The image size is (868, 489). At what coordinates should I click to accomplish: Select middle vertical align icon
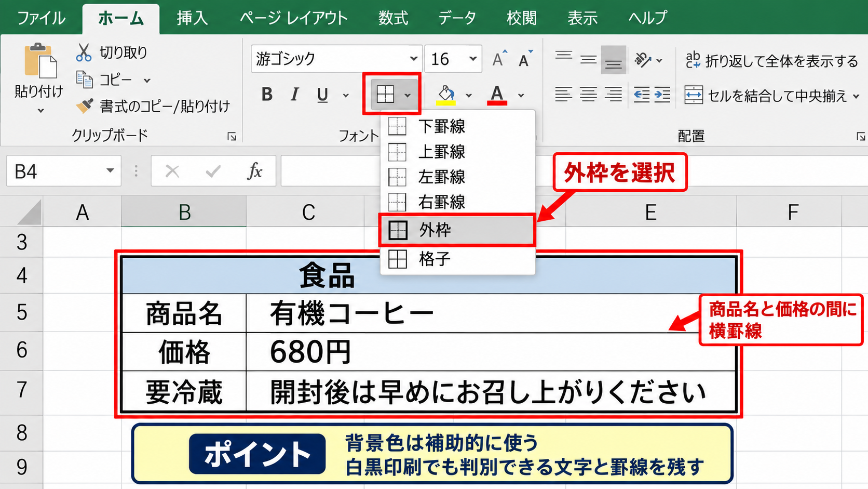pyautogui.click(x=588, y=60)
